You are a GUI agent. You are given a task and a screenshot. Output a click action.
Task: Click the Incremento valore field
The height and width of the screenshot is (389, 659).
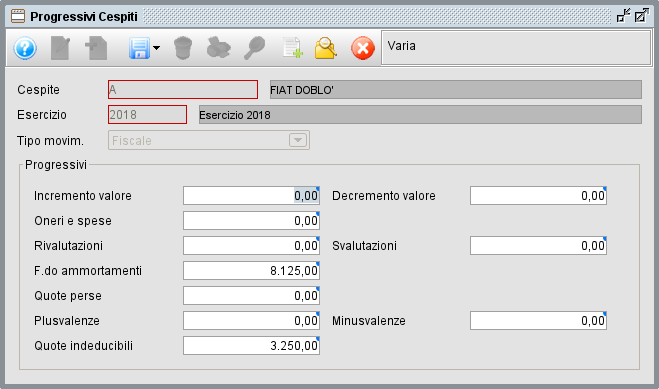click(x=251, y=196)
